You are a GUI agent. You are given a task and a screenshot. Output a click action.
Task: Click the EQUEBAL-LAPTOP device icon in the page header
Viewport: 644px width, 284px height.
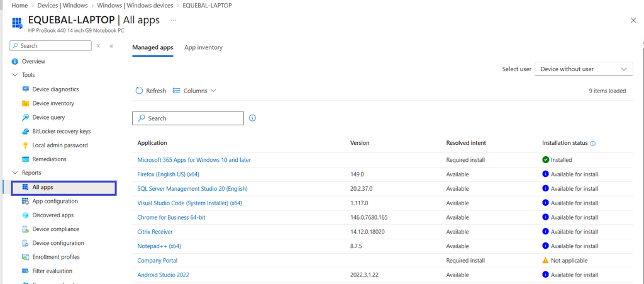pyautogui.click(x=18, y=23)
